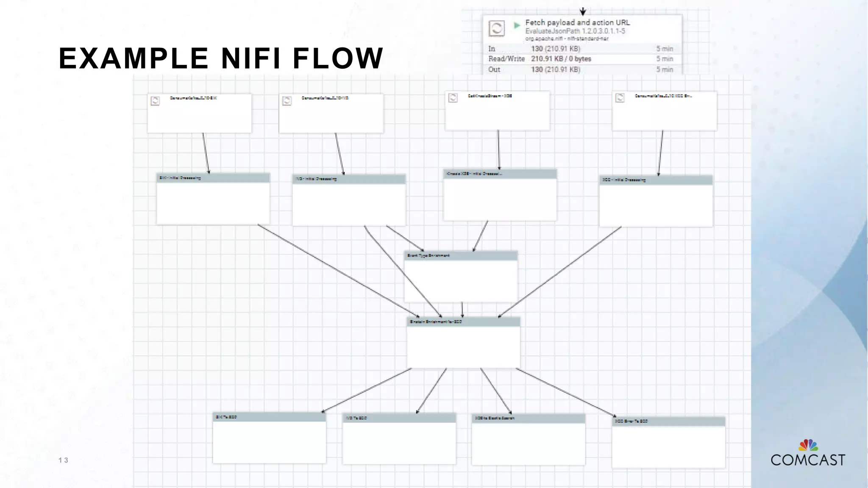Click the slide number 13
The width and height of the screenshot is (868, 488).
[63, 460]
